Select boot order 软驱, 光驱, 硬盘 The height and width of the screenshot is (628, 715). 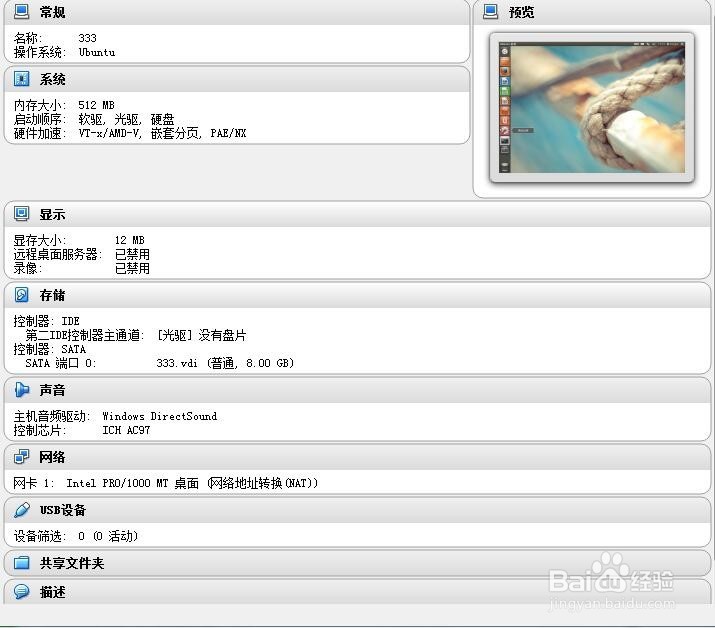(126, 119)
